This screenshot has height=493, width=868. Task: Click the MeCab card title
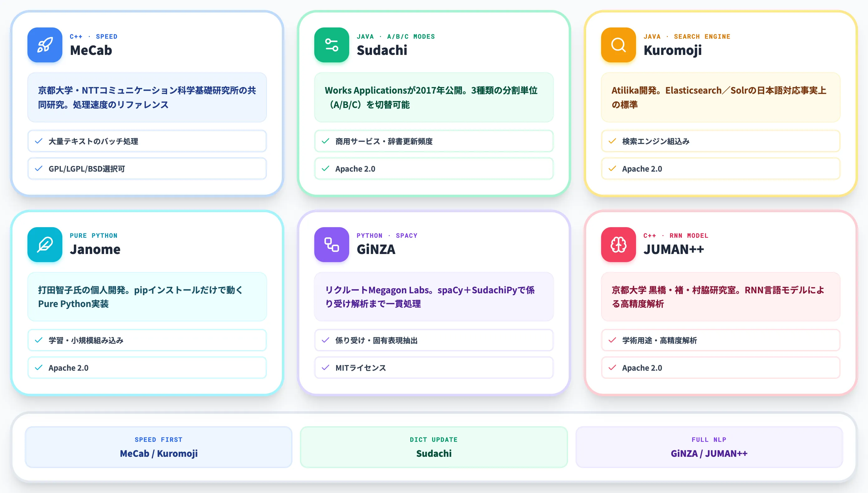tap(91, 51)
